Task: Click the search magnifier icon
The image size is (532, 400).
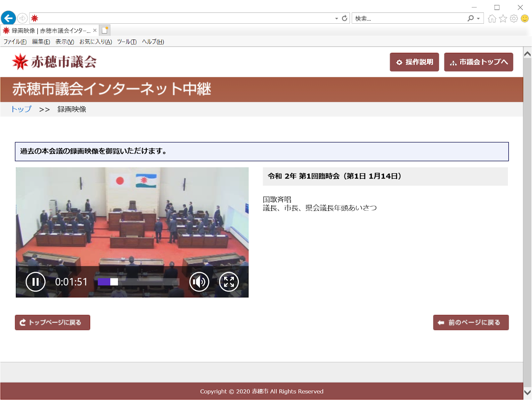Action: click(470, 18)
